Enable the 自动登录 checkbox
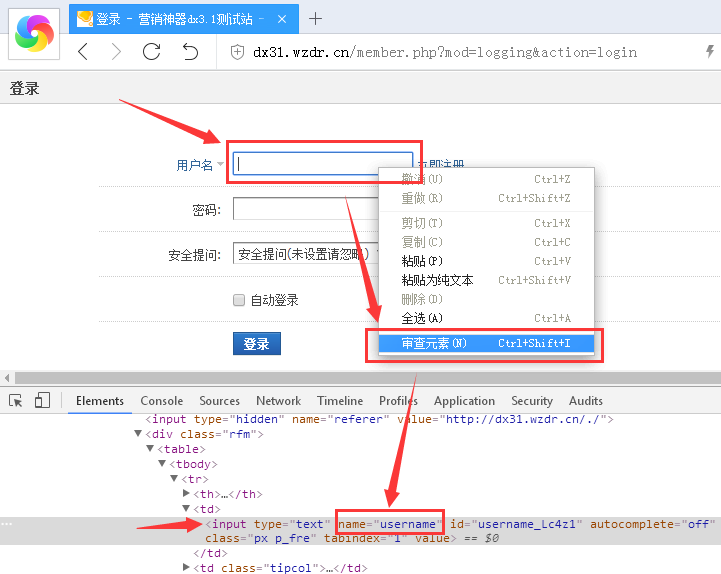721x574 pixels. coord(239,300)
